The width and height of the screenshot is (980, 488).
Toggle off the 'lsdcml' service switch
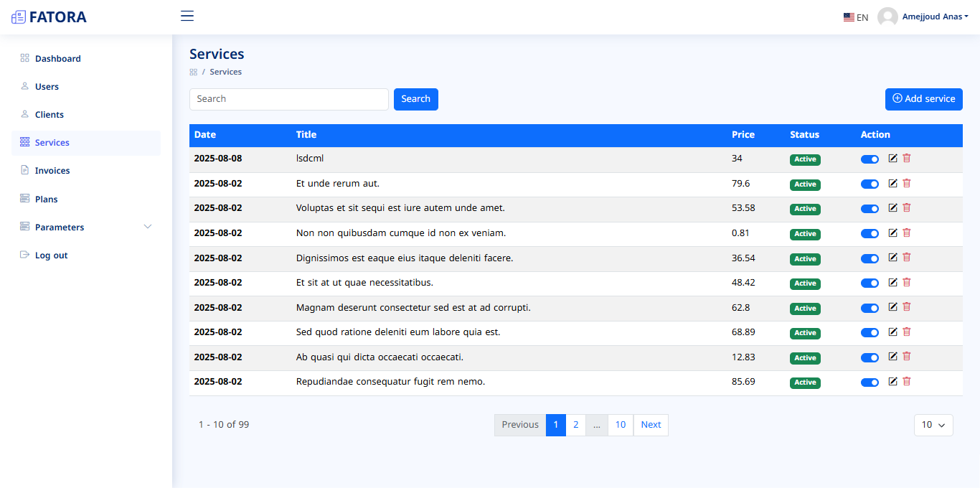pyautogui.click(x=870, y=159)
